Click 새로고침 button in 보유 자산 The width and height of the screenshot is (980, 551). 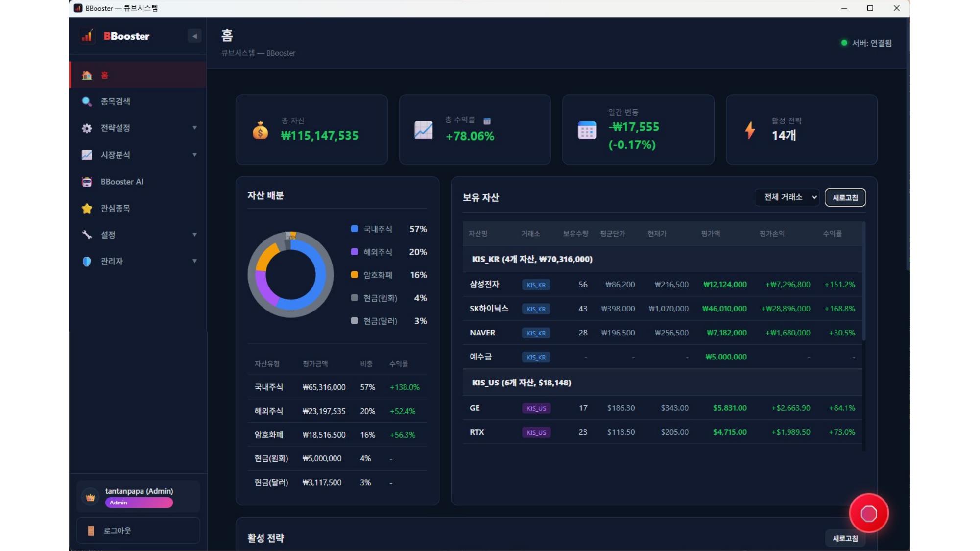click(845, 198)
